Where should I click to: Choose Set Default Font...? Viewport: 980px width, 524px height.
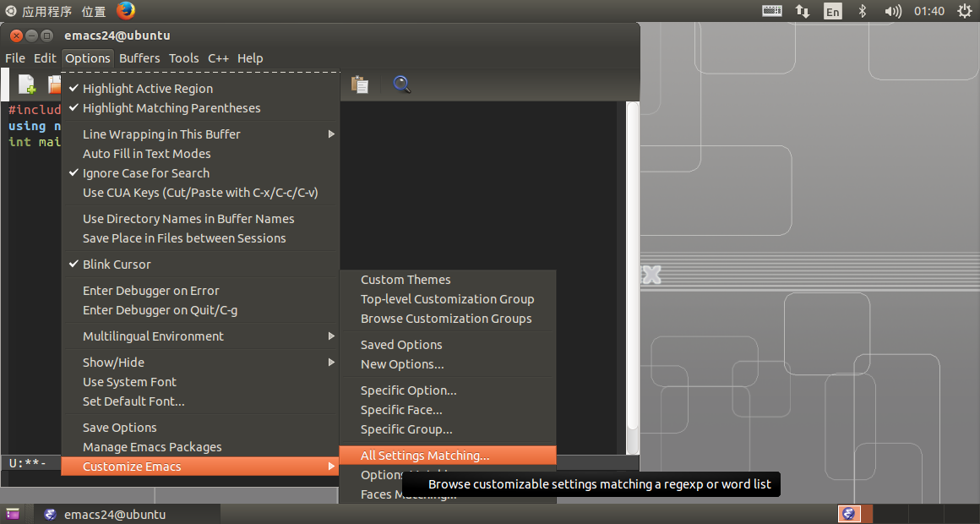pos(200,401)
